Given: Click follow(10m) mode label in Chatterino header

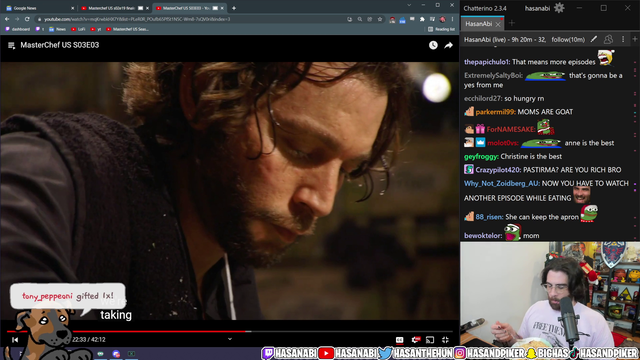Looking at the screenshot, I should (x=568, y=40).
